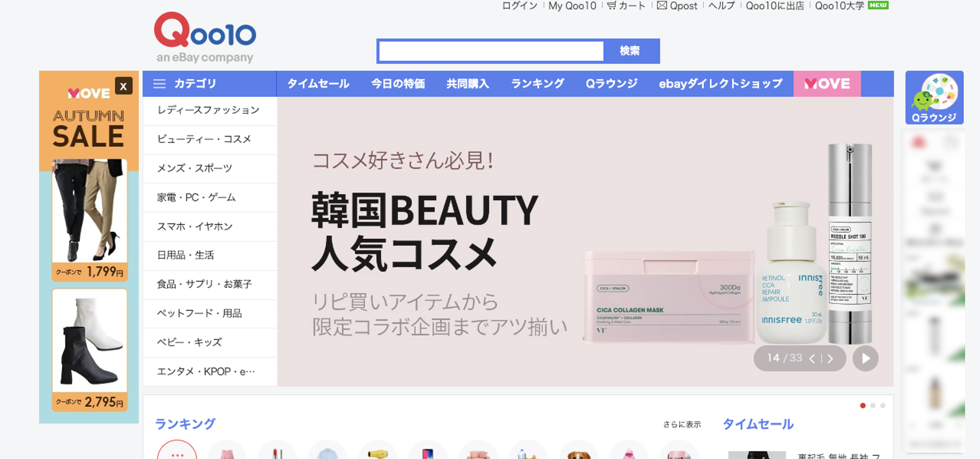Screen dimensions: 980x459
Task: Switch to Qラウンジ nav tab
Action: point(611,84)
